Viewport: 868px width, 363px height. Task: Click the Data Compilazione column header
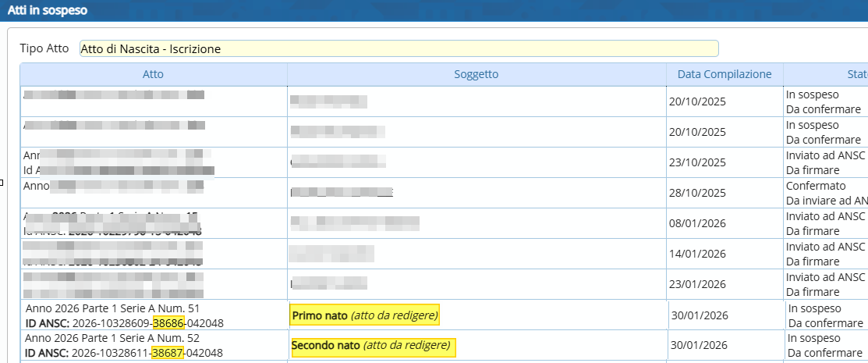(x=724, y=74)
